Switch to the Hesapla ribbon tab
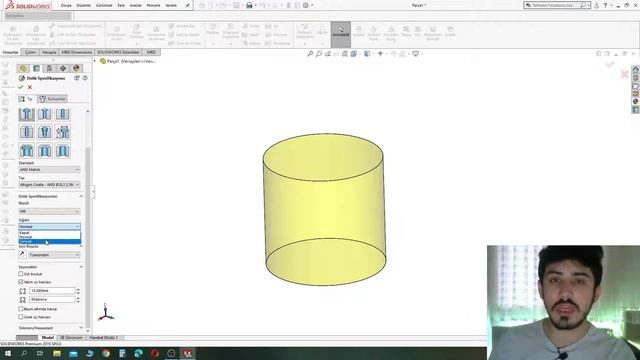 [x=49, y=52]
